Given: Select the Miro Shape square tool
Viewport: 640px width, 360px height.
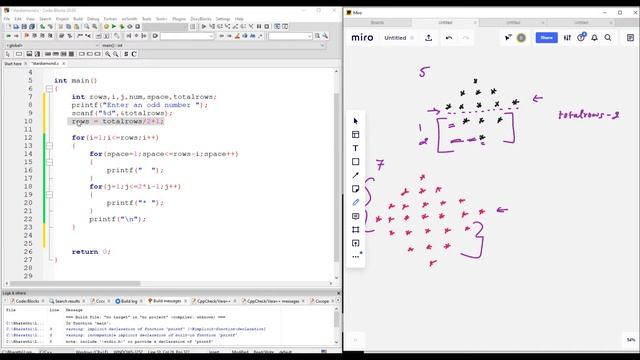Looking at the screenshot, I should pyautogui.click(x=356, y=162).
